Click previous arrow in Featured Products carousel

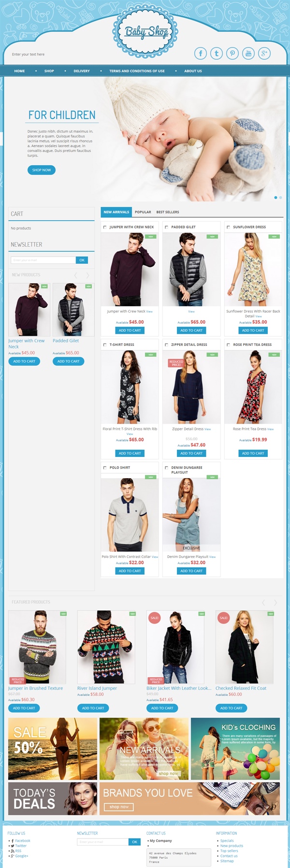[x=263, y=602]
